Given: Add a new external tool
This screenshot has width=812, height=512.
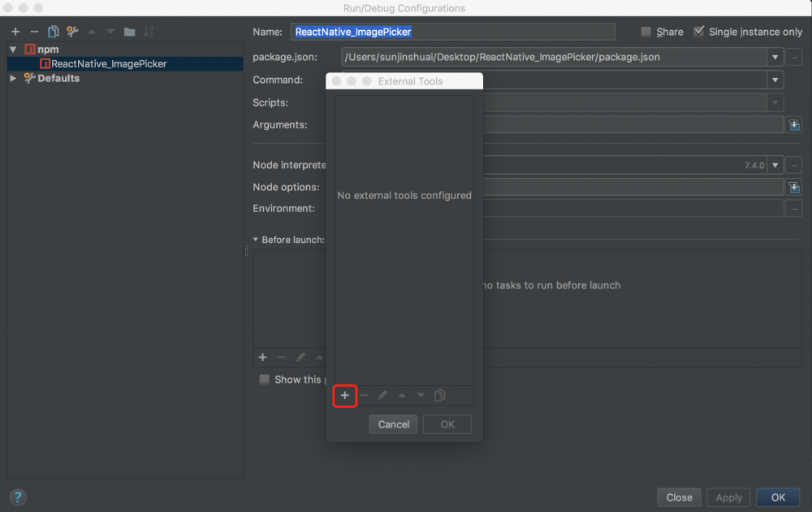Looking at the screenshot, I should click(x=344, y=396).
